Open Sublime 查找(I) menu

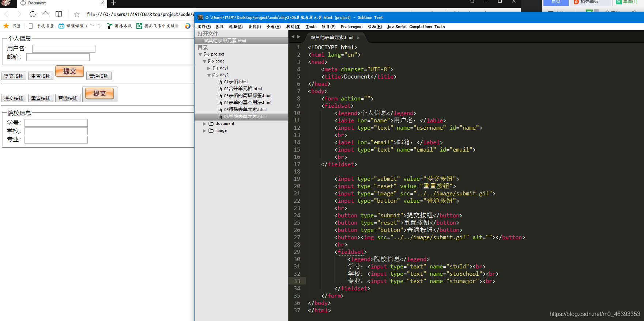tap(255, 27)
